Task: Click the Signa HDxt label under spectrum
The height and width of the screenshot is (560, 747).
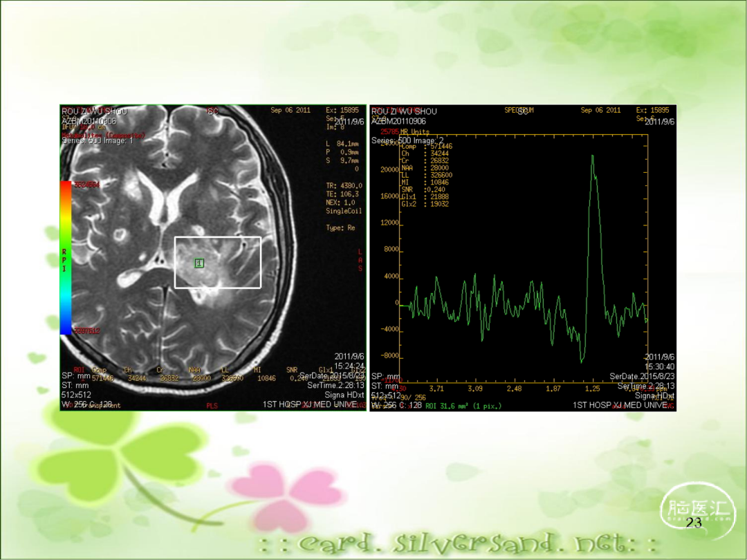Action: coord(654,395)
